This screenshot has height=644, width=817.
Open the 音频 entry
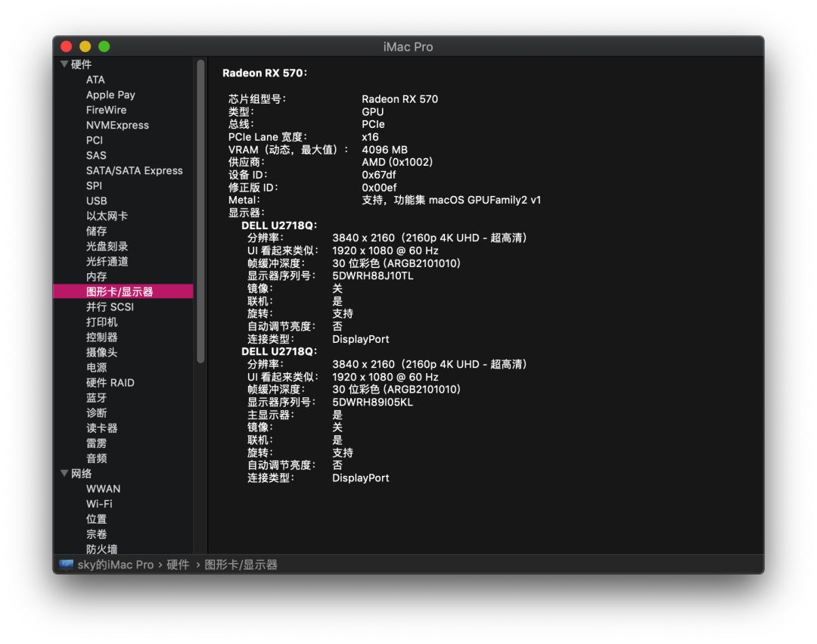(x=96, y=458)
